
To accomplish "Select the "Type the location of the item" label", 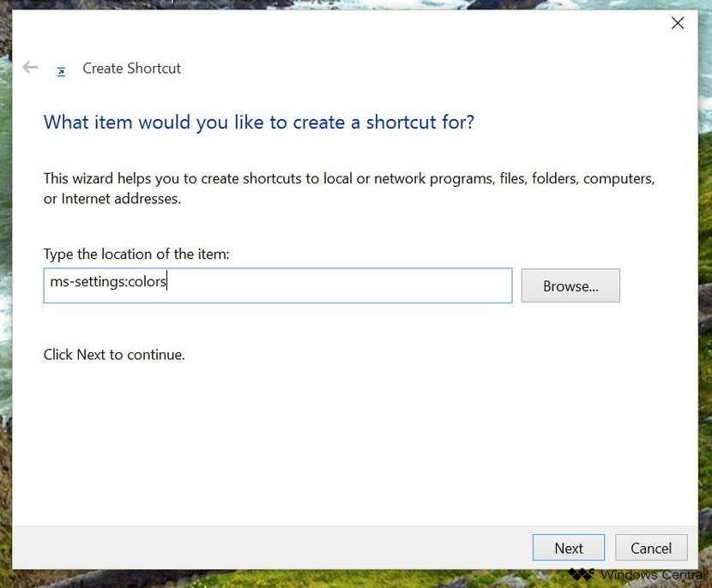I will (x=136, y=254).
